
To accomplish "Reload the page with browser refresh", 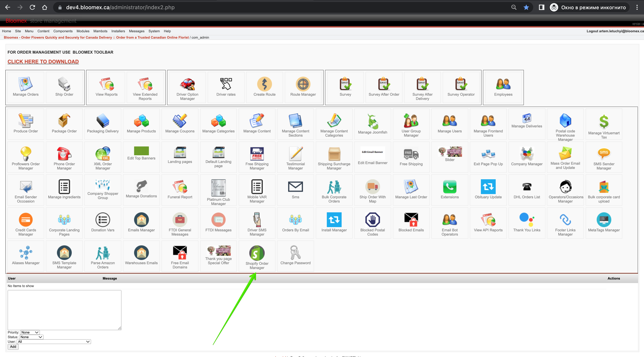I will point(32,7).
